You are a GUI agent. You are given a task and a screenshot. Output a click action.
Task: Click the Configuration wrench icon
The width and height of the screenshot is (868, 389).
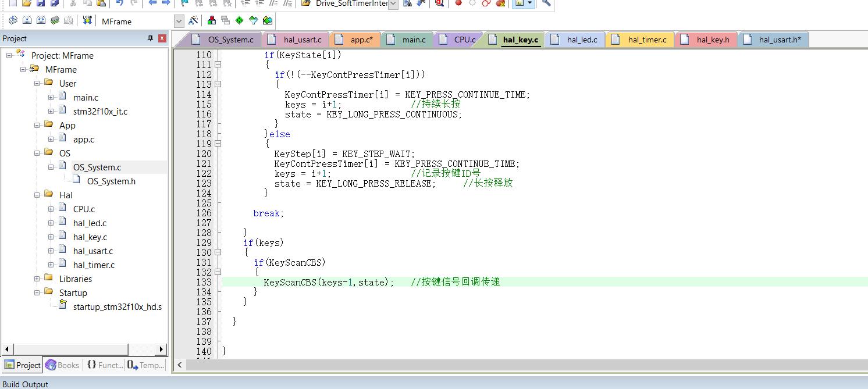click(x=546, y=3)
